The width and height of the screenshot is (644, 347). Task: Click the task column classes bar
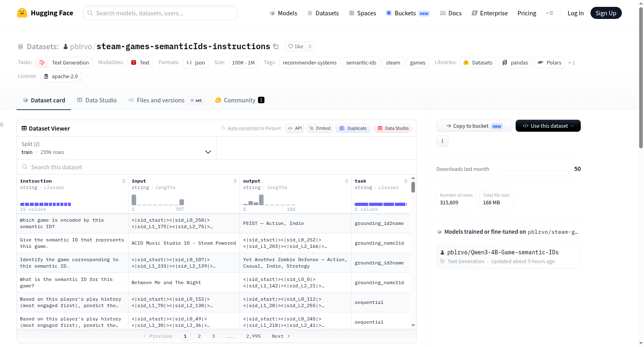[x=381, y=204]
